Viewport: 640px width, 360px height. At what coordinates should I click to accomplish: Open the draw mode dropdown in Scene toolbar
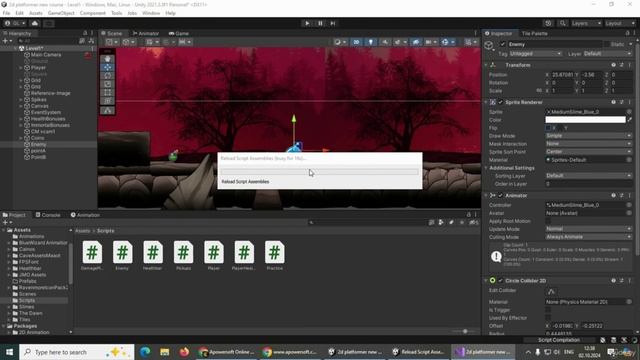point(340,42)
